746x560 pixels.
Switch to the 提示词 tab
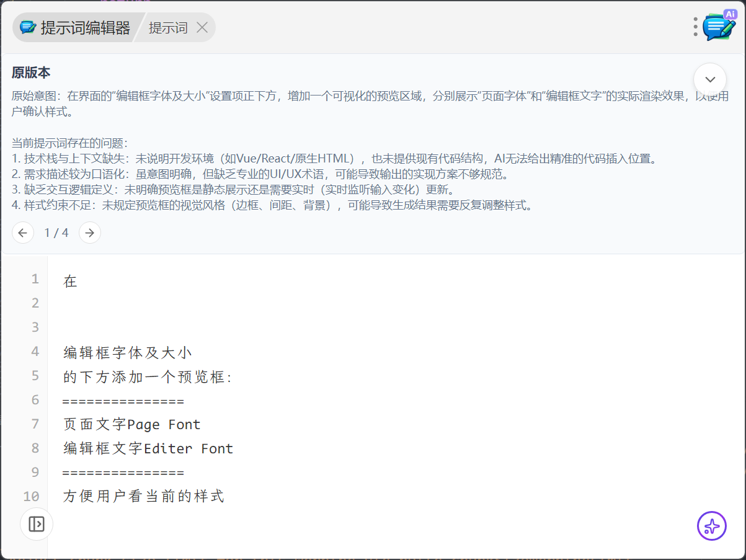tap(168, 28)
